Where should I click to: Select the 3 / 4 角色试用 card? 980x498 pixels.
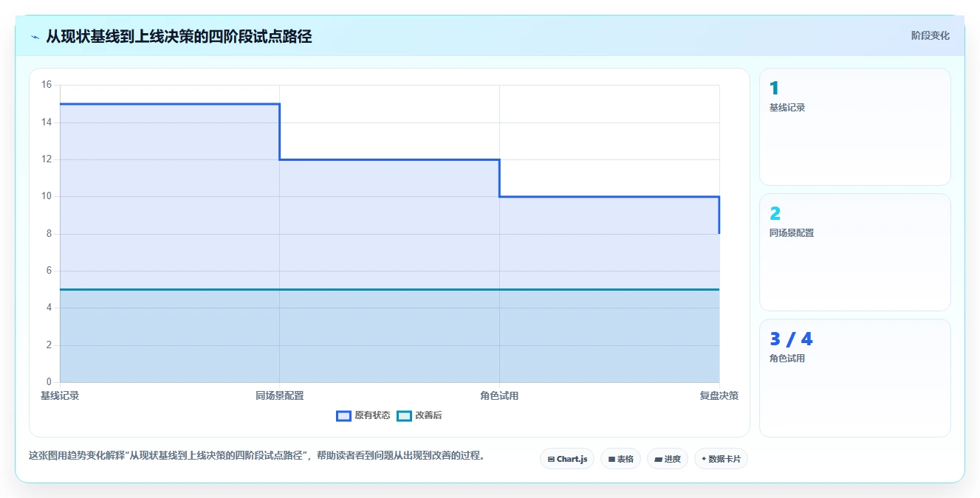(854, 378)
